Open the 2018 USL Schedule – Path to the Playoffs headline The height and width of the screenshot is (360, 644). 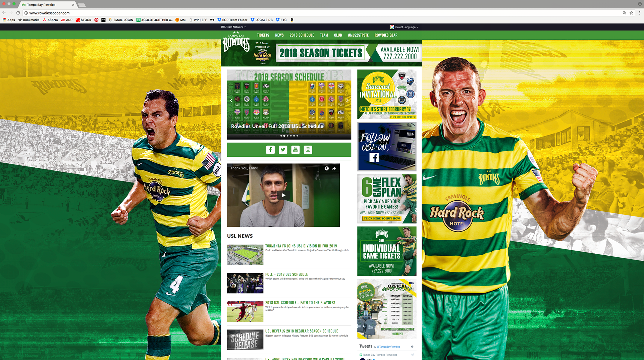pyautogui.click(x=300, y=303)
